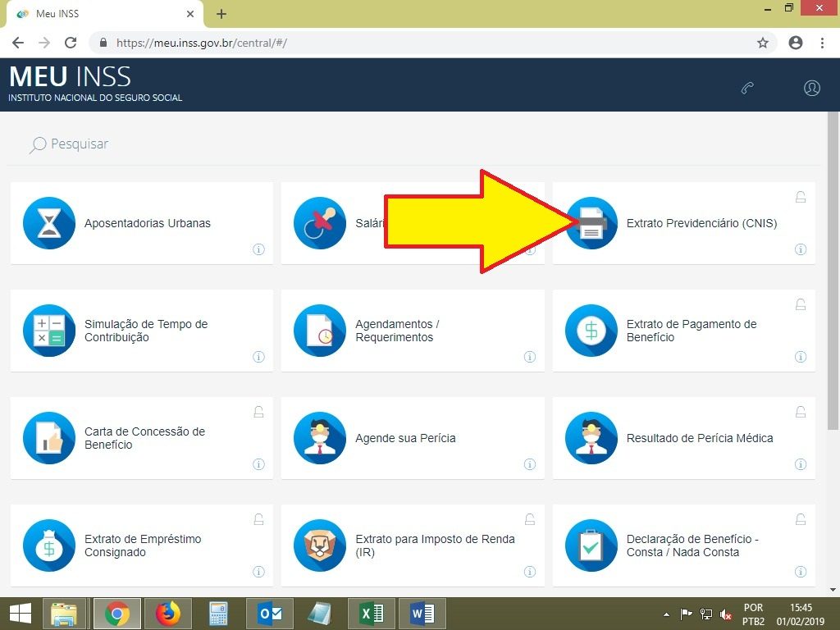Click the address bar with meu.inss.gov.br URL

(434, 43)
